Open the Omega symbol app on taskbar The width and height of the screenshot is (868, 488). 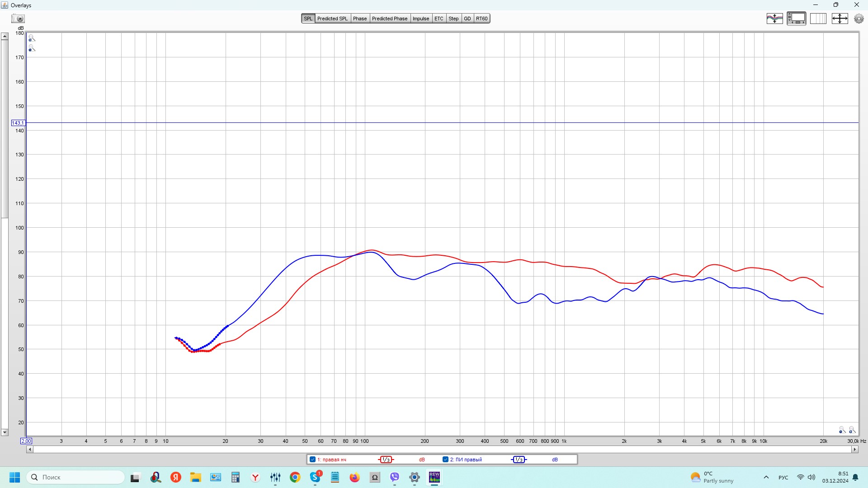[375, 477]
